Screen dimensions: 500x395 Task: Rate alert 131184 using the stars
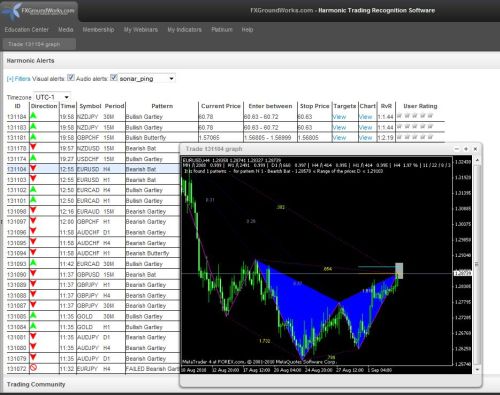point(415,116)
